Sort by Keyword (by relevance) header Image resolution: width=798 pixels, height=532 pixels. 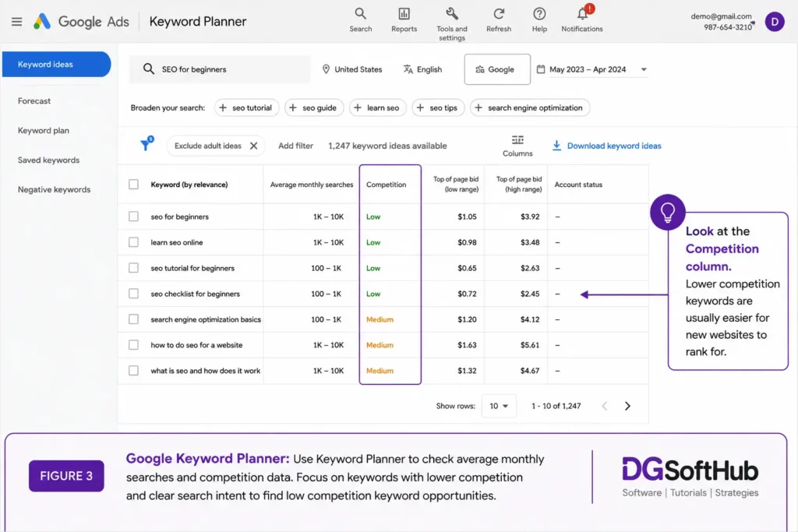pos(189,185)
